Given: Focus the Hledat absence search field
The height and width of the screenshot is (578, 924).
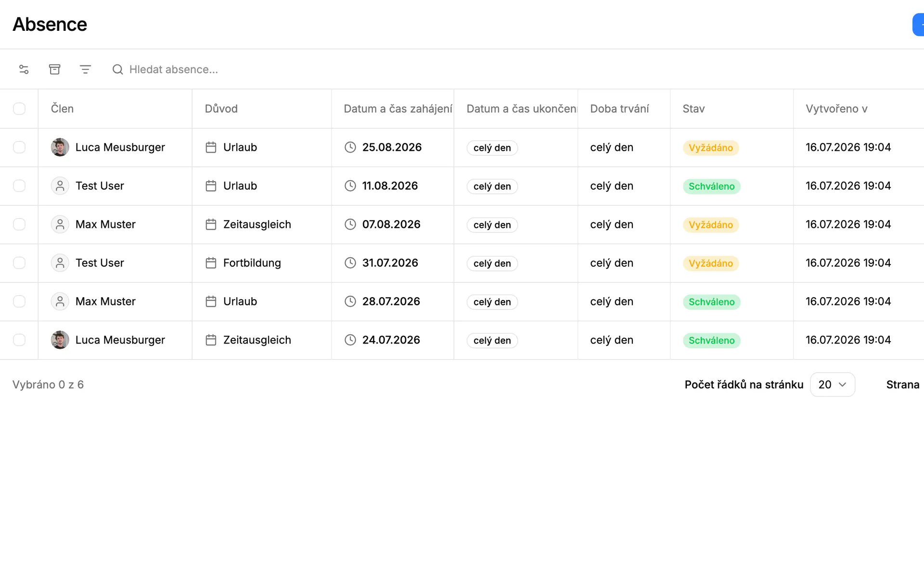Looking at the screenshot, I should click(173, 69).
